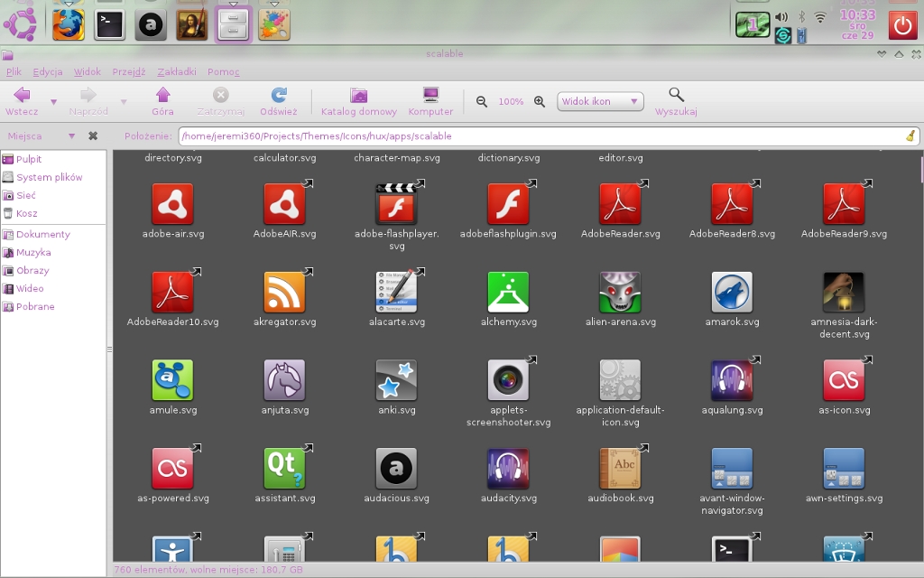Select the aqualung.svg headphones icon

[x=733, y=380]
